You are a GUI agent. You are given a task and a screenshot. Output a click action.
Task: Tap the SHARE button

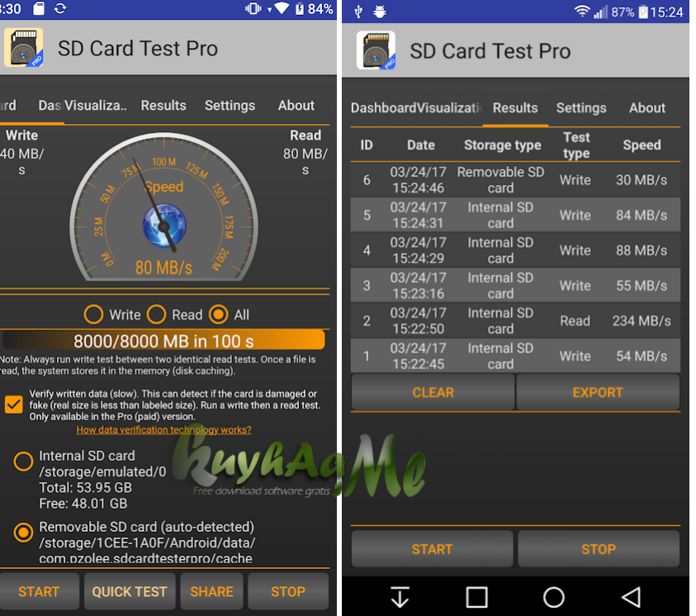pos(211,591)
